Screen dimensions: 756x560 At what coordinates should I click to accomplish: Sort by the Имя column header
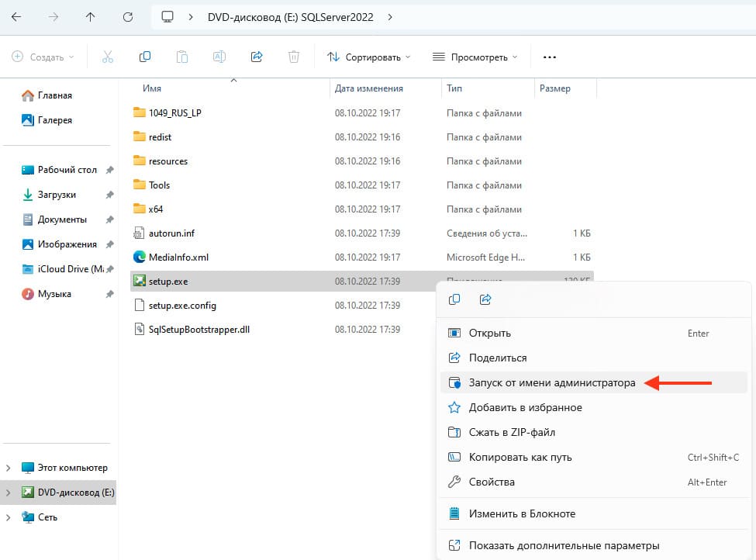coord(152,88)
